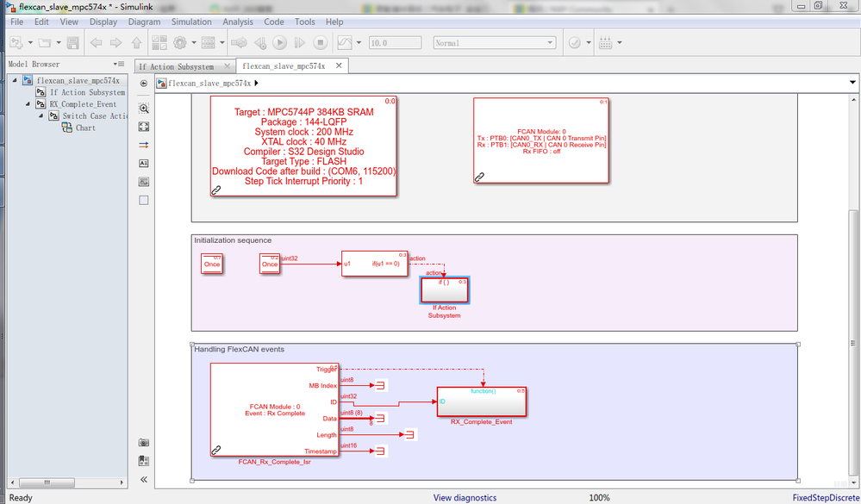The height and width of the screenshot is (504, 861).
Task: Select If Action Subsystem in Model Browser
Action: coord(87,92)
